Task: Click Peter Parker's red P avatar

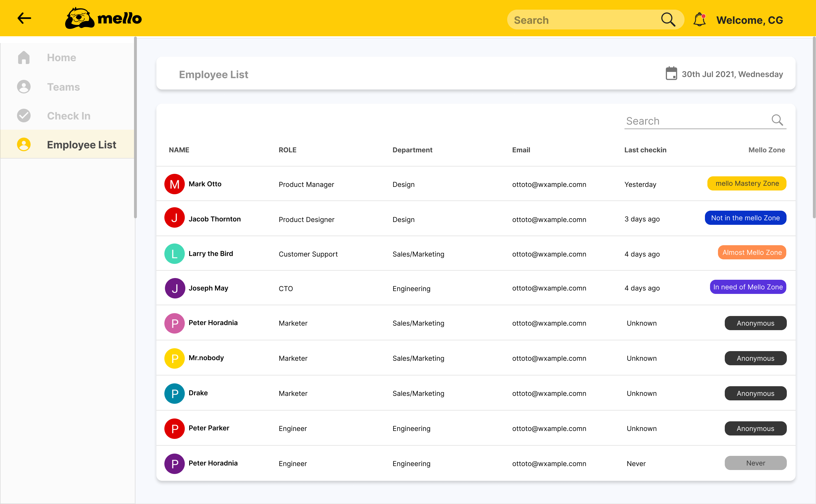Action: point(175,429)
